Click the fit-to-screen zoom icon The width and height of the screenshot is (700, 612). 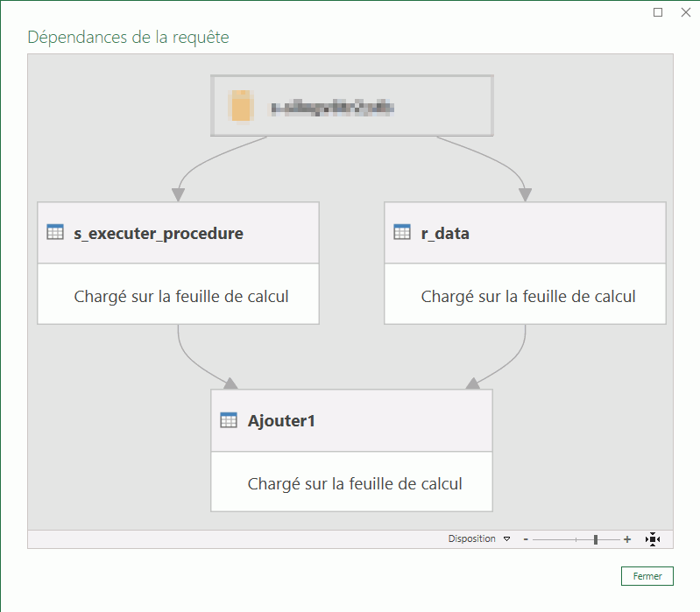[652, 539]
